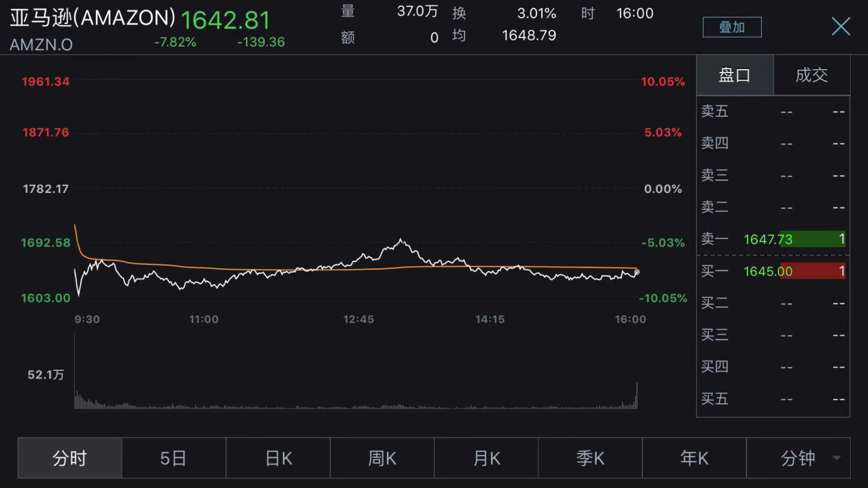This screenshot has height=488, width=868.
Task: Select the 分时 intraday chart tab
Action: coord(70,458)
